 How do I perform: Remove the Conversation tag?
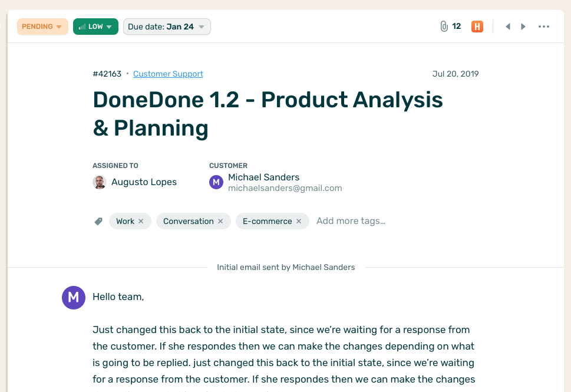220,222
